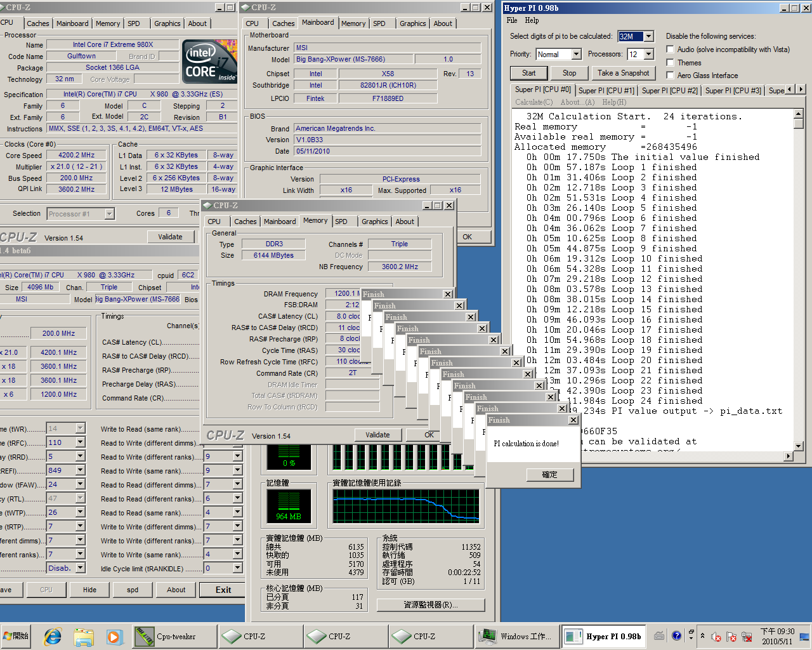Click Take a Snapshot
Image resolution: width=812 pixels, height=650 pixels.
[623, 73]
